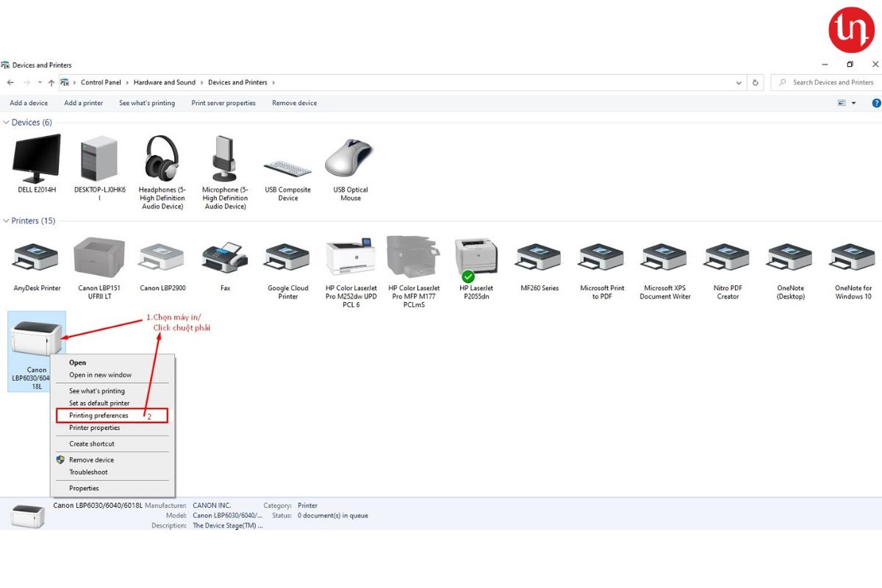This screenshot has height=588, width=882.
Task: Click Hardware and Sound in the breadcrumb
Action: (x=165, y=82)
